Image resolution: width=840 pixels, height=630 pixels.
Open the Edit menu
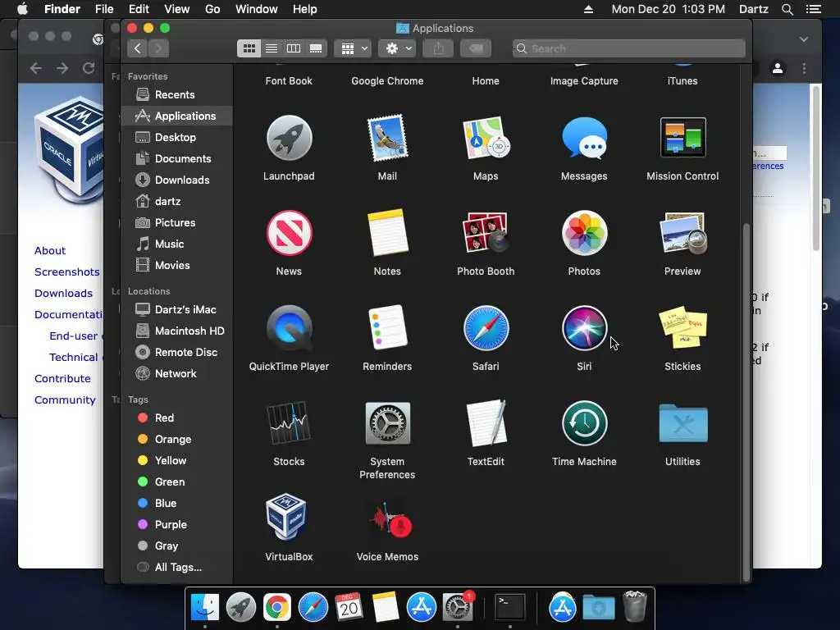[x=139, y=9]
